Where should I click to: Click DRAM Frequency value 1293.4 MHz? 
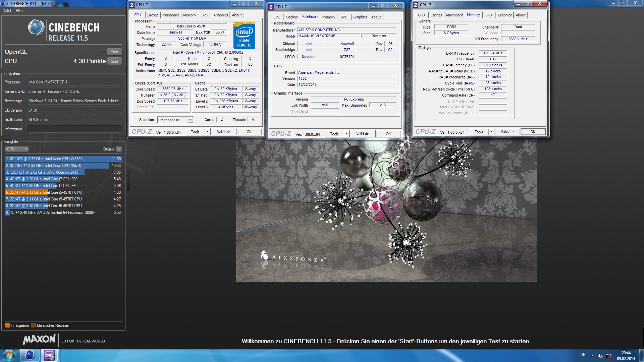493,53
